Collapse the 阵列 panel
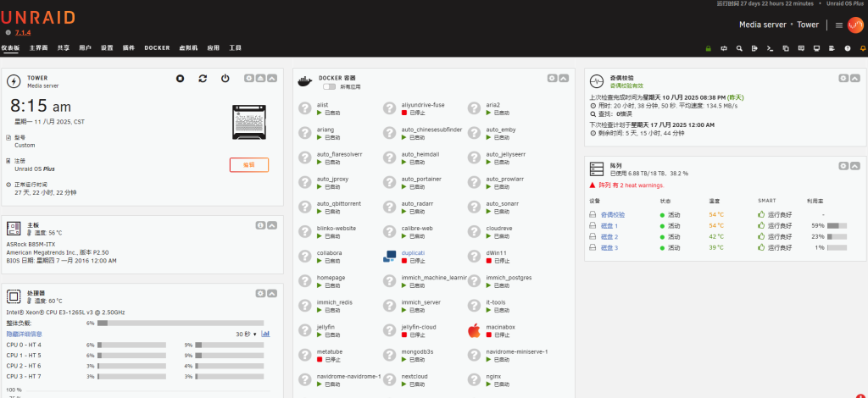The image size is (868, 398). (x=854, y=166)
